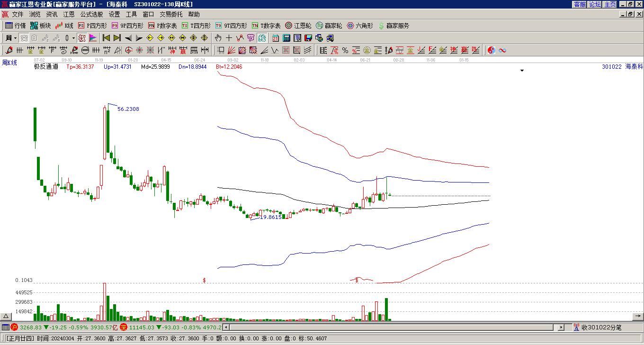
Task: Toggle the 权 price adjustment button
Action: [82, 38]
